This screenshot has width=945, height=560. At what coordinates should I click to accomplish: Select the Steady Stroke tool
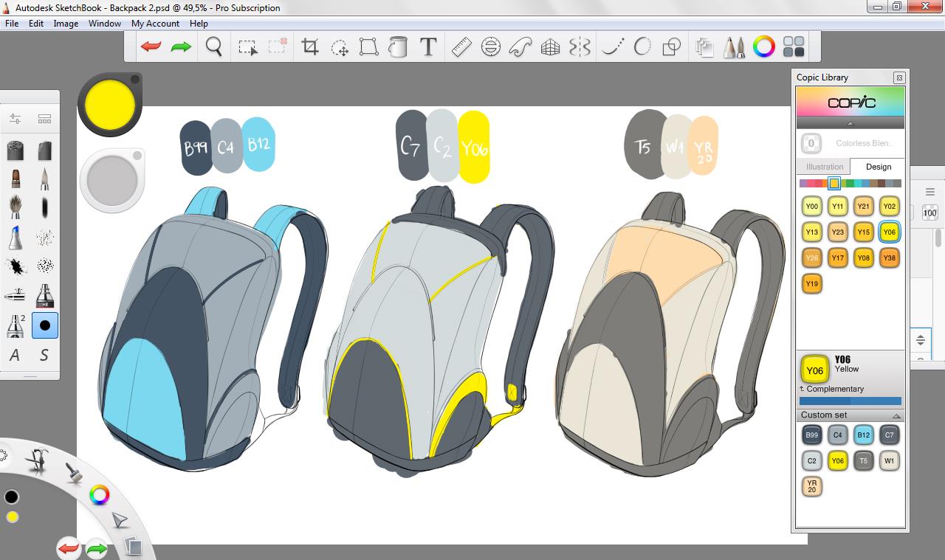coord(613,47)
